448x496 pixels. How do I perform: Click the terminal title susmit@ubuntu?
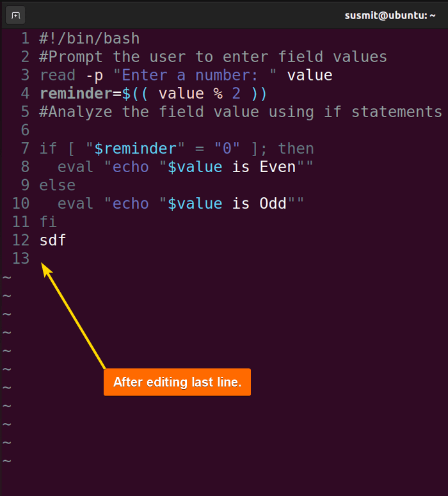tap(390, 15)
